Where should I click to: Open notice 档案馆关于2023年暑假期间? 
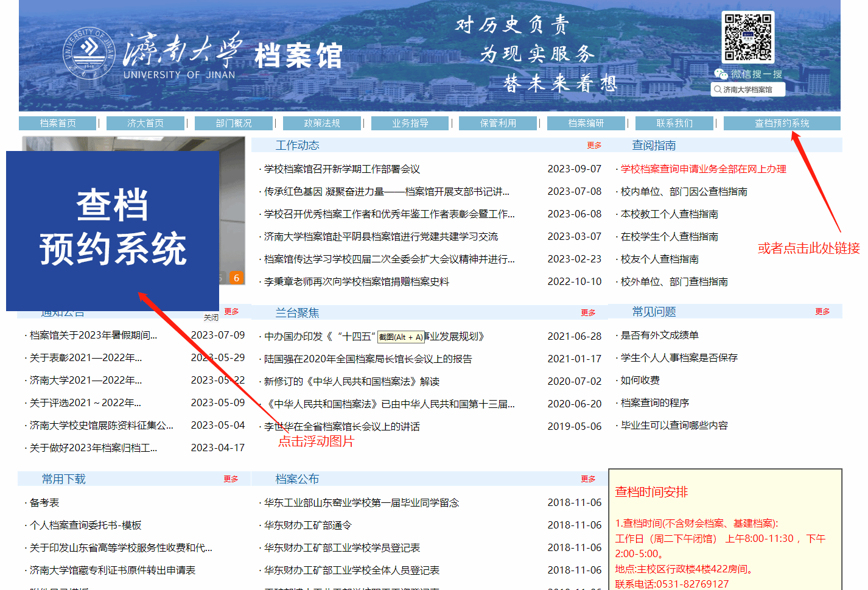point(93,335)
